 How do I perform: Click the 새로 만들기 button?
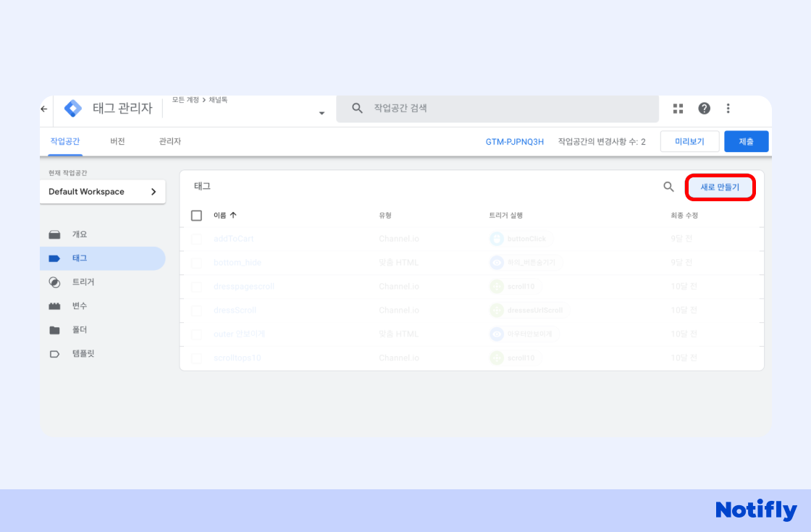[720, 187]
